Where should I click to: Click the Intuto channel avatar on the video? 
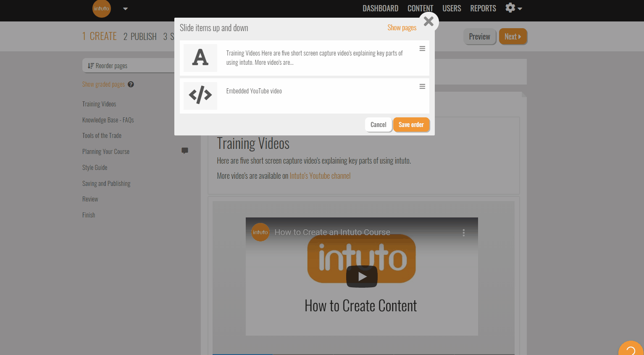point(260,232)
